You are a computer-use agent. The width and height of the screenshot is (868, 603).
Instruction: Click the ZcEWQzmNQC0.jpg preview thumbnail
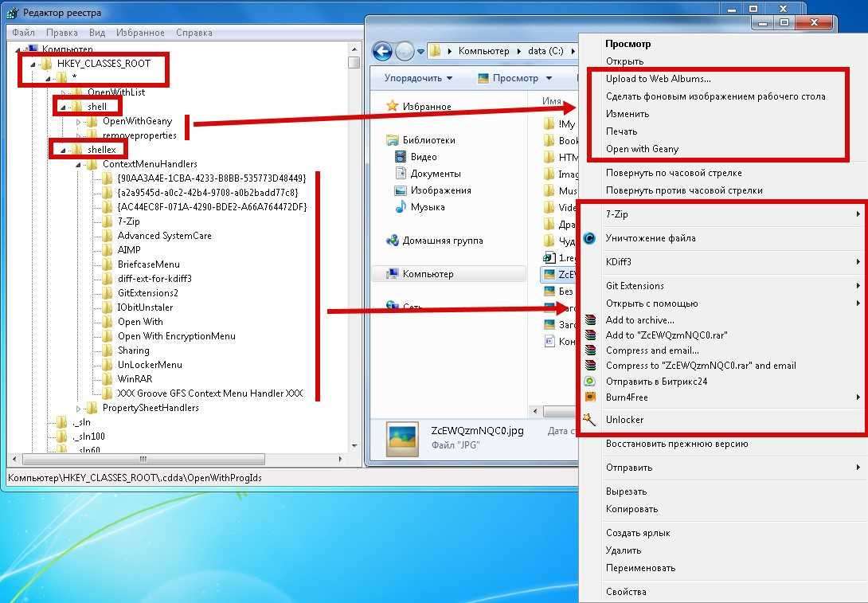coord(402,438)
